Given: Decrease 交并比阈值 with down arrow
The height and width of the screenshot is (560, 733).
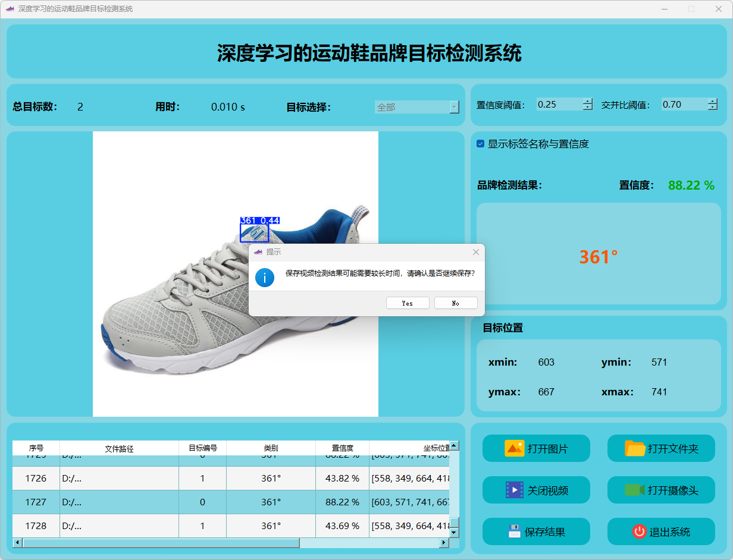Looking at the screenshot, I should tap(712, 108).
